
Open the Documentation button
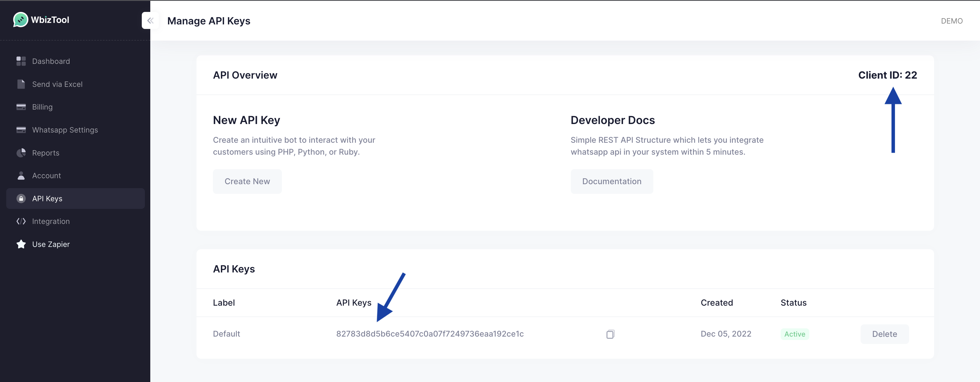(x=611, y=181)
